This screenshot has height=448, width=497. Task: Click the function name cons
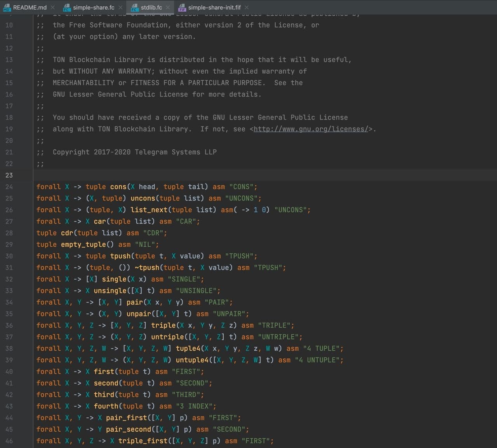(x=118, y=187)
